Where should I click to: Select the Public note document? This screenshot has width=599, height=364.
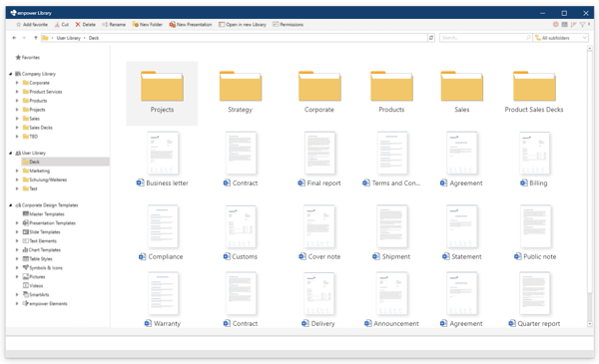point(535,232)
